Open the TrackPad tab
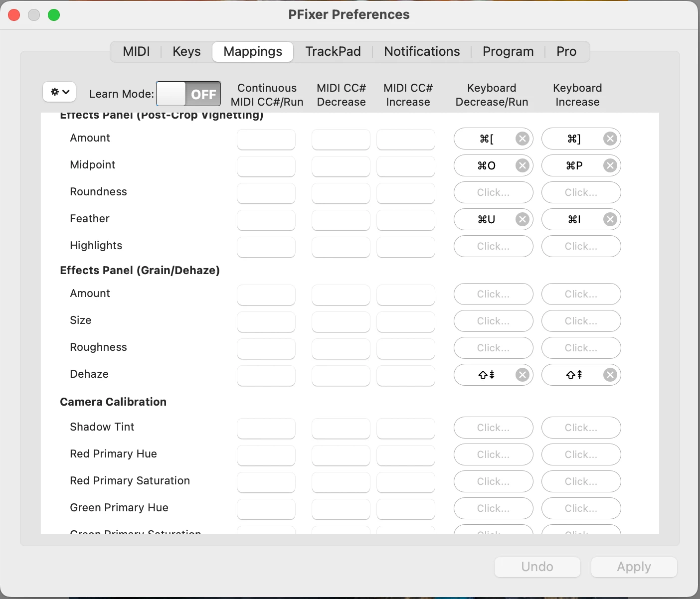This screenshot has width=700, height=599. [333, 51]
